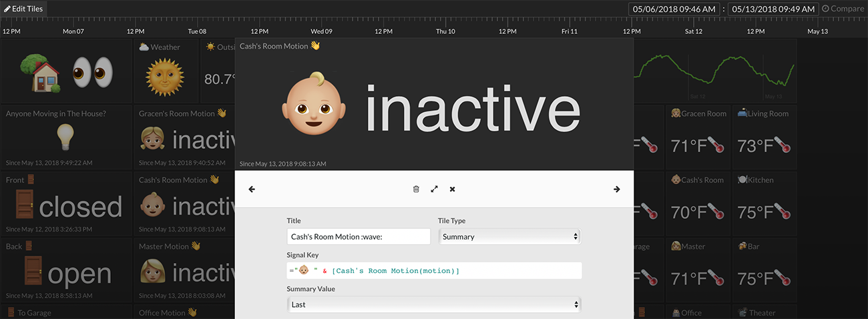Click the Thu 10 timeline marker
This screenshot has width=868, height=319.
pos(445,31)
